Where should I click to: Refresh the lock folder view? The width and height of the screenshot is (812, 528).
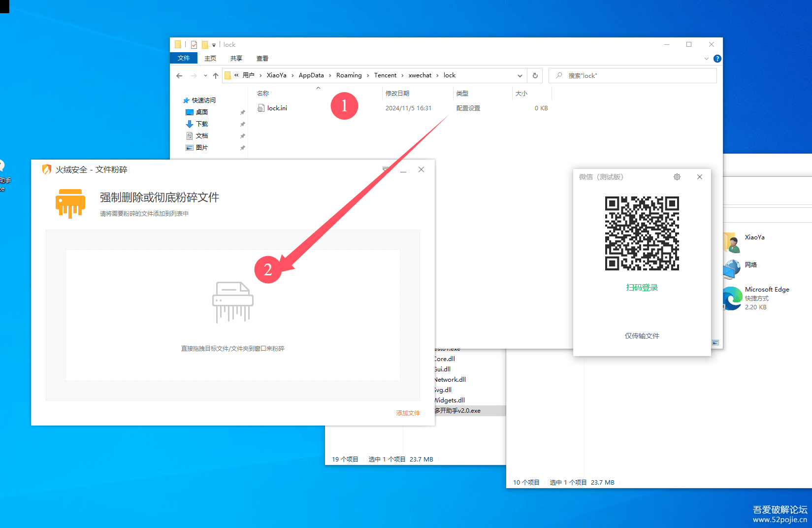click(x=535, y=76)
